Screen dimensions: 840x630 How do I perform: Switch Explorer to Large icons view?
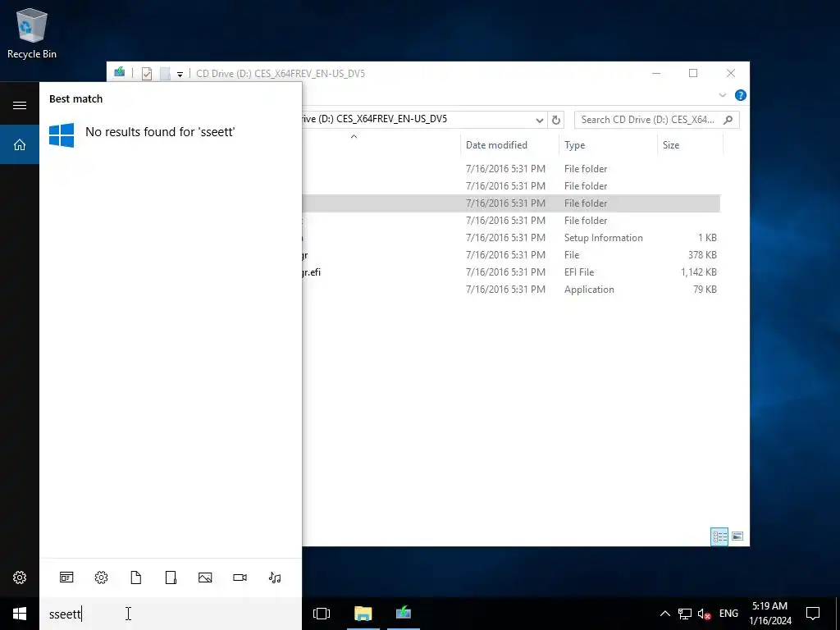pos(737,536)
